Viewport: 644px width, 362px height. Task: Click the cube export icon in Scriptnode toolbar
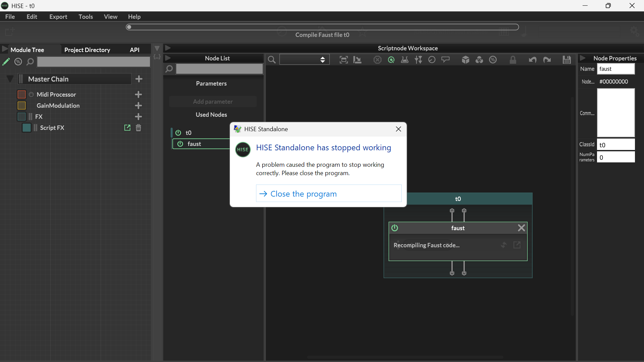tap(465, 60)
